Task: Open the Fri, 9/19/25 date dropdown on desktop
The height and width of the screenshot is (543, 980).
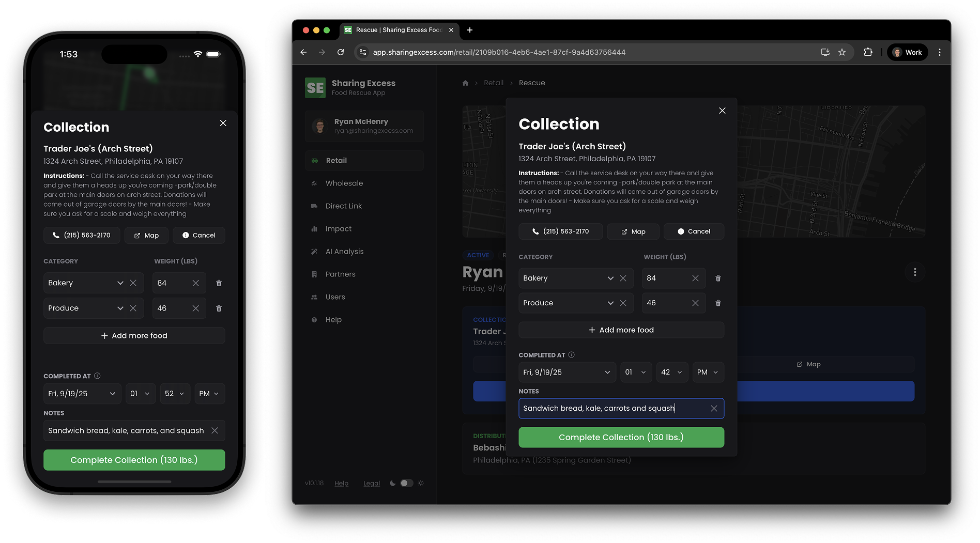Action: tap(566, 373)
